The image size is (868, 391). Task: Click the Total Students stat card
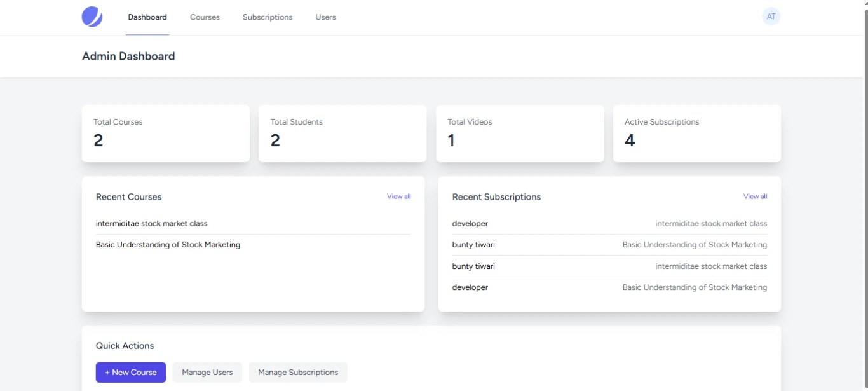click(x=342, y=134)
